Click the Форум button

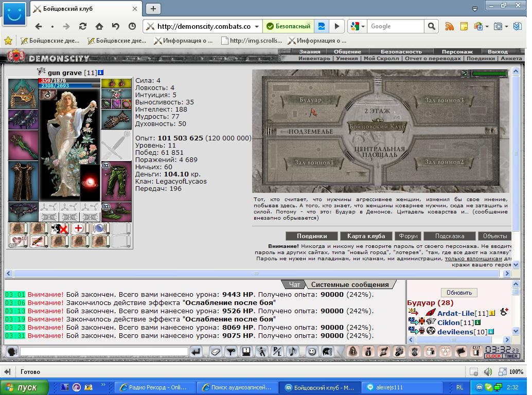coord(408,236)
